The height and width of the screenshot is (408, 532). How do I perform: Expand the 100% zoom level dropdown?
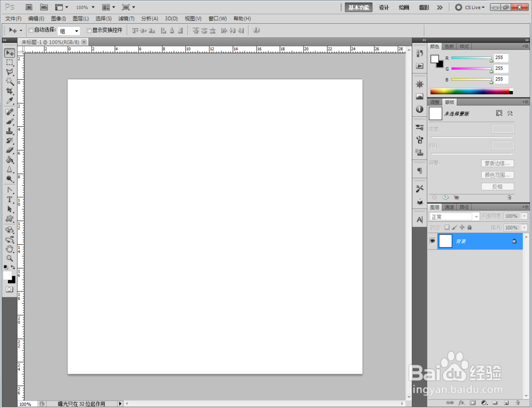pos(85,7)
